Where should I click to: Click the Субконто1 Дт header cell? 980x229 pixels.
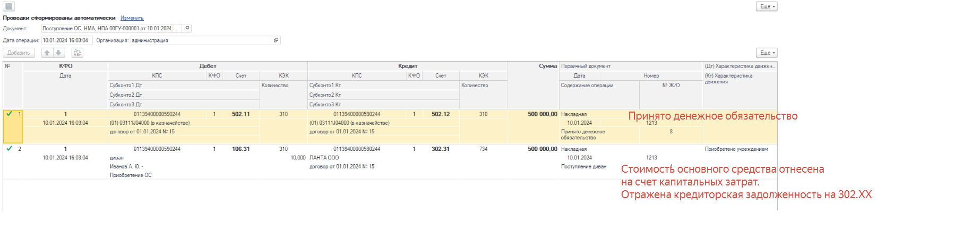[184, 85]
